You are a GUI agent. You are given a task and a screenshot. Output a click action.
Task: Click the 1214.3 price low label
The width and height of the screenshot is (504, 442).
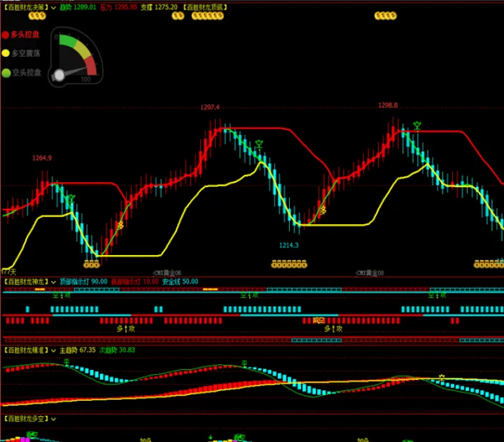288,245
